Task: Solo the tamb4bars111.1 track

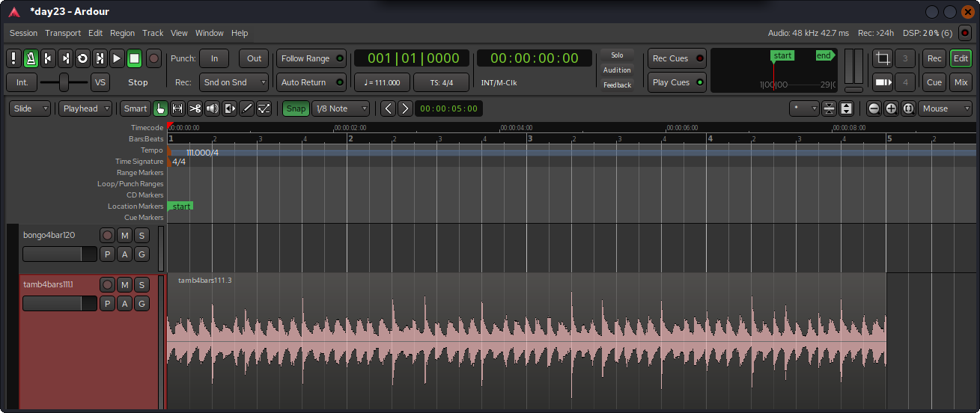Action: (x=141, y=285)
